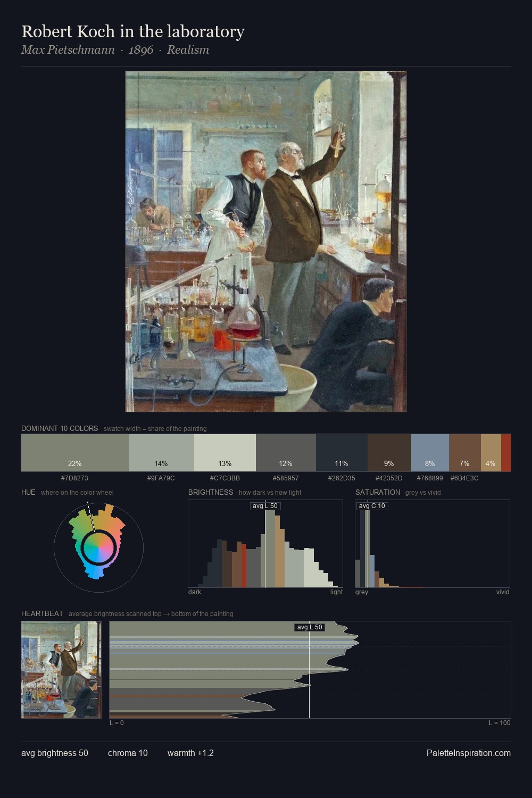Image resolution: width=532 pixels, height=798 pixels.
Task: Click the hex code '#585957' label
Action: click(286, 478)
